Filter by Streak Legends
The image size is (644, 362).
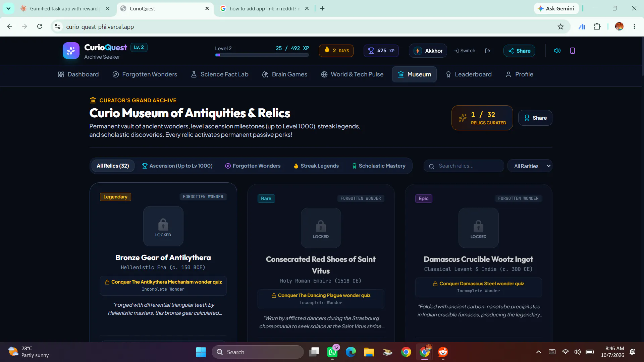point(316,166)
